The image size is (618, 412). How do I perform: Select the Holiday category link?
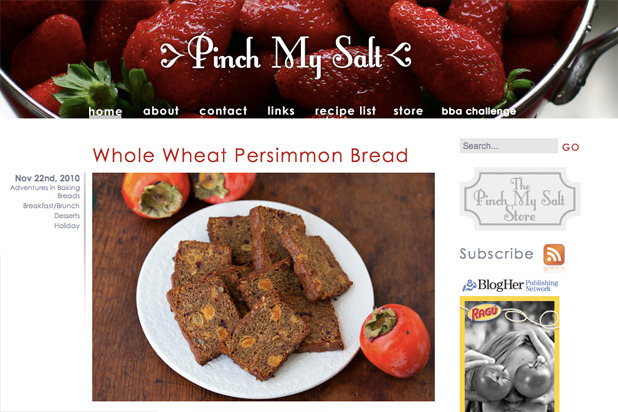click(x=67, y=226)
